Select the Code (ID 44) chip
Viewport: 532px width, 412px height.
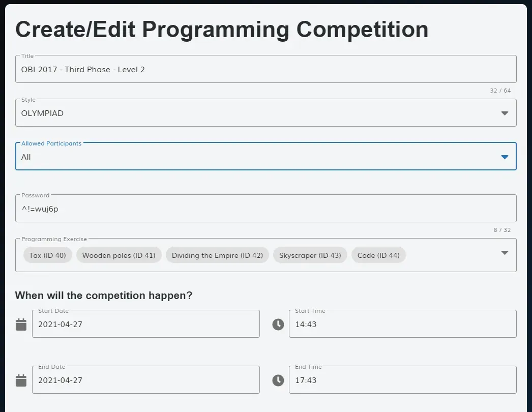[378, 255]
